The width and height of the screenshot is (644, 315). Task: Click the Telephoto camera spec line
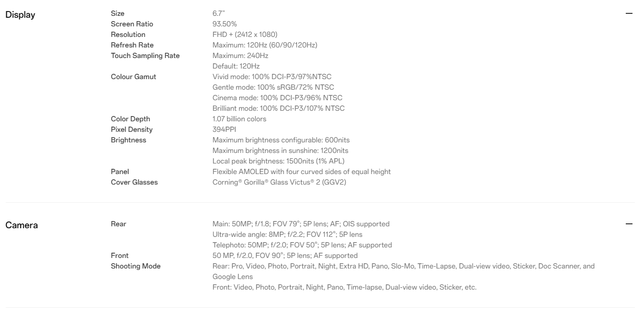click(x=302, y=245)
